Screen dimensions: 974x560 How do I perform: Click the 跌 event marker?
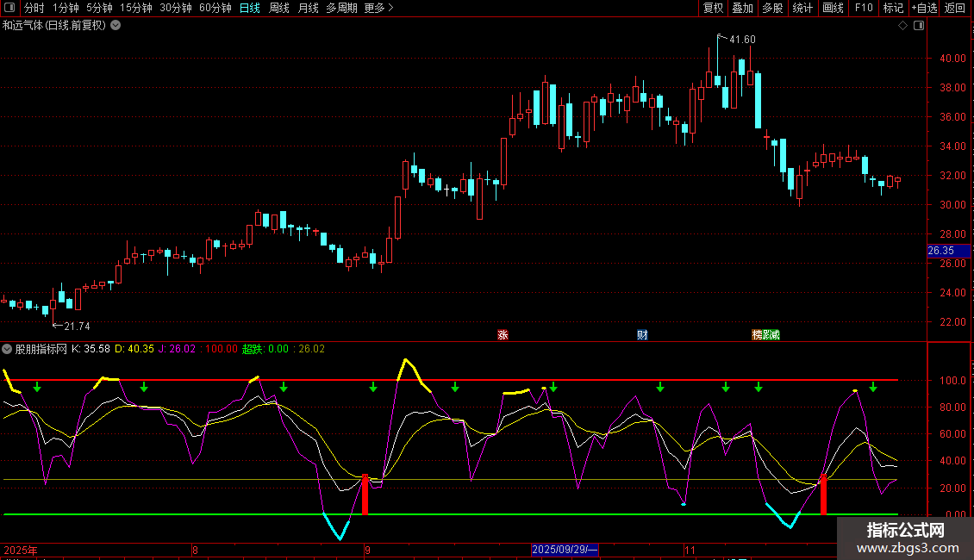click(x=765, y=335)
